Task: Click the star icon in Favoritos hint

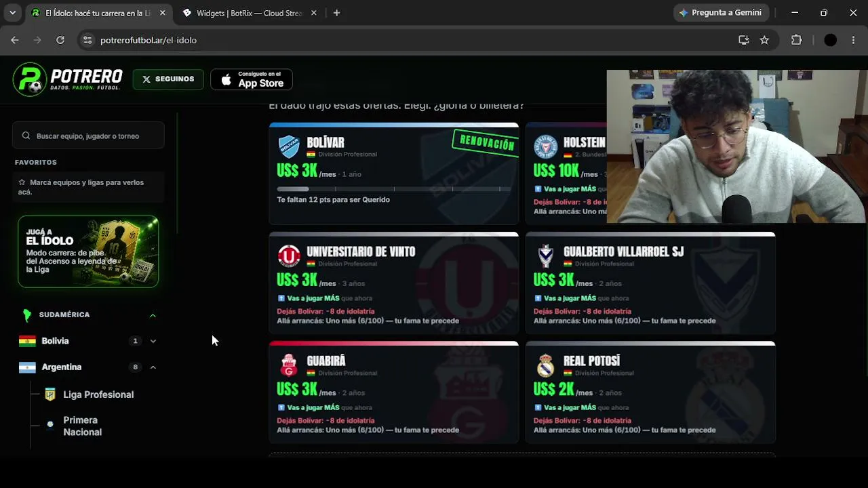Action: (x=22, y=182)
